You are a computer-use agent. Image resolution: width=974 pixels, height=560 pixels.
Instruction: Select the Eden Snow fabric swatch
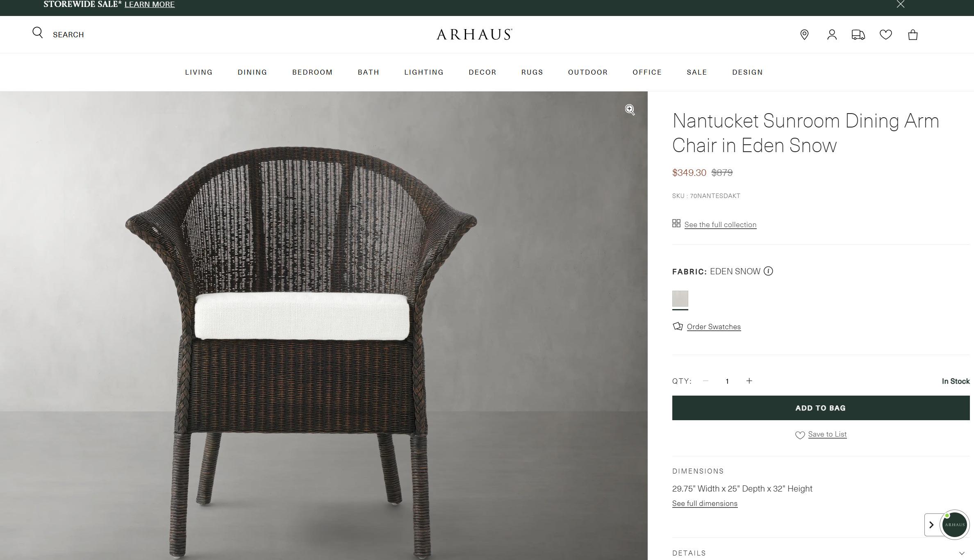pos(680,299)
